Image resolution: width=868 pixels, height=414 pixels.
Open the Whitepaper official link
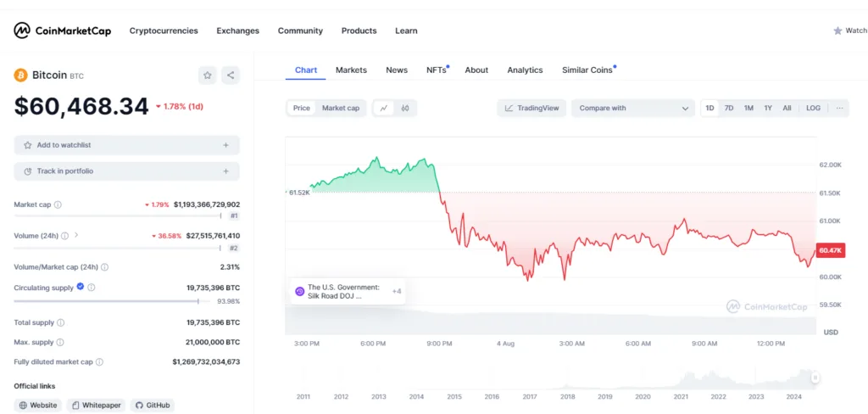click(x=97, y=406)
